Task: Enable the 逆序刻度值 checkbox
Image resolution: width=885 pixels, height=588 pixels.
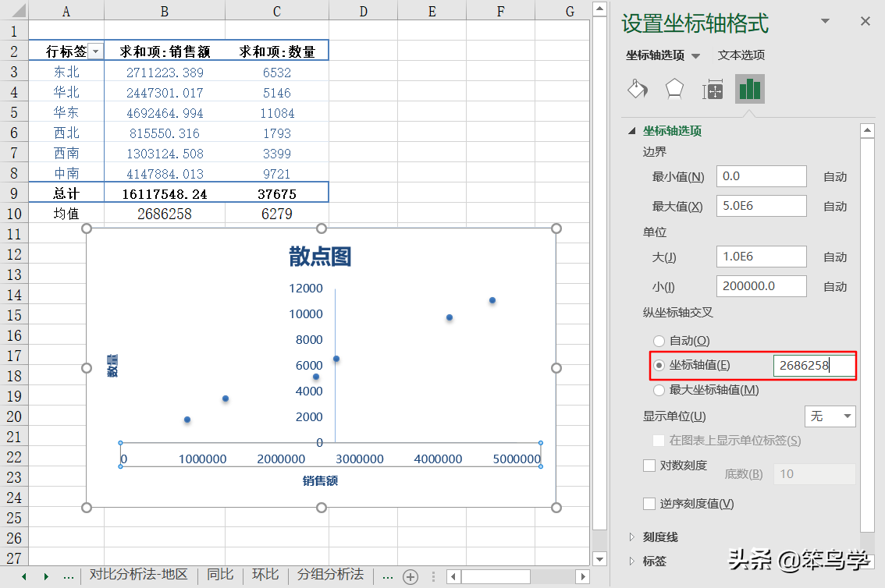Action: [x=649, y=504]
